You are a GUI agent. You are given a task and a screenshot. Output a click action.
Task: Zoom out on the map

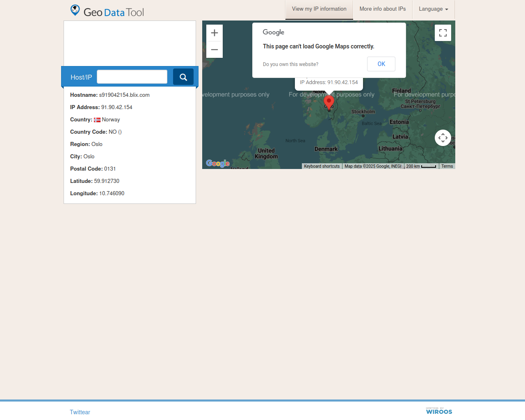coord(215,50)
